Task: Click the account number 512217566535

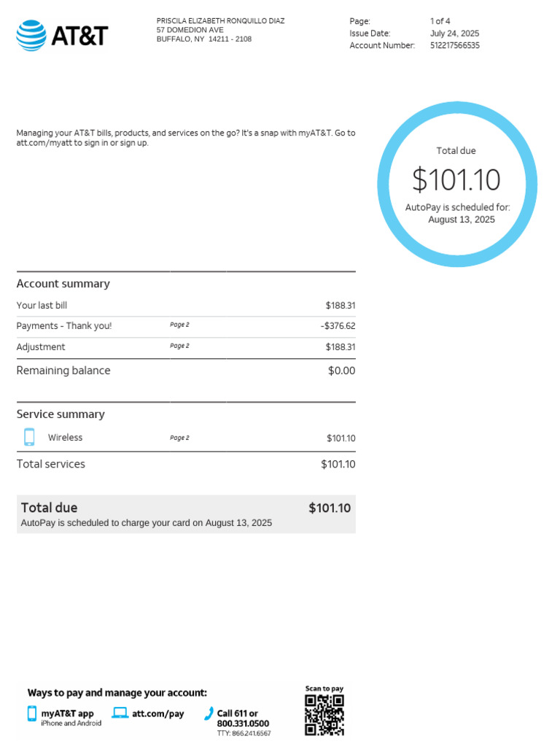Action: (455, 45)
